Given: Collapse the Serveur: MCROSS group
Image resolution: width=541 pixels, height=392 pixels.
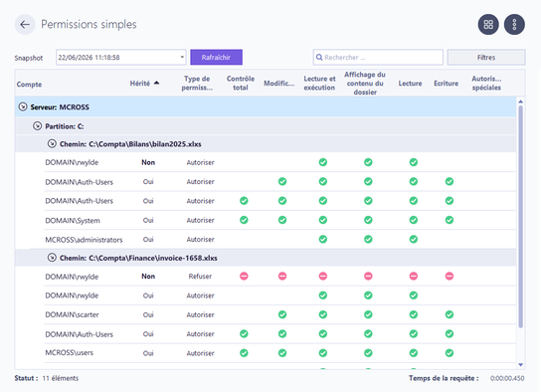Looking at the screenshot, I should point(23,106).
